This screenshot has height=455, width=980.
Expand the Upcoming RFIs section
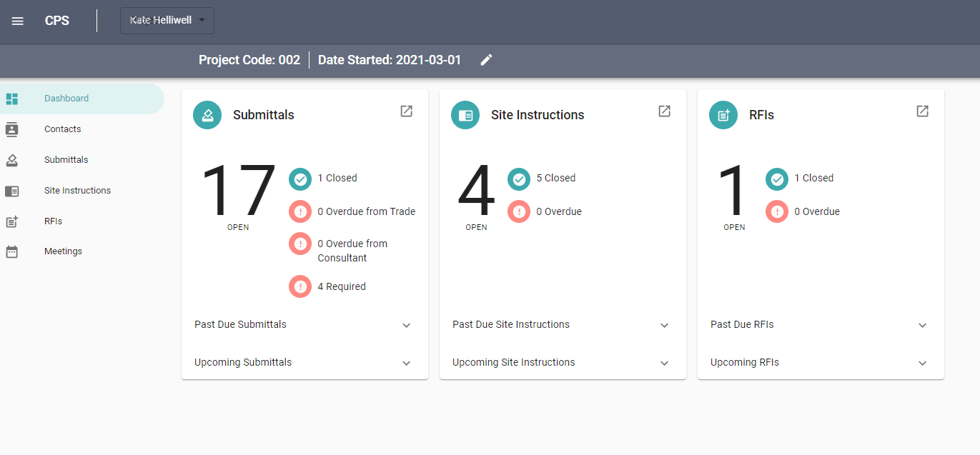pos(922,363)
